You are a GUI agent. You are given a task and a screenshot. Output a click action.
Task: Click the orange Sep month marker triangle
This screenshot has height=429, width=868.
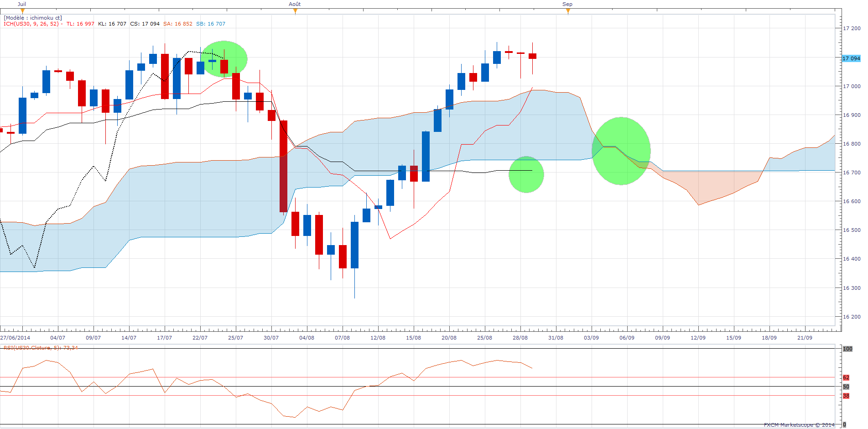[x=568, y=11]
